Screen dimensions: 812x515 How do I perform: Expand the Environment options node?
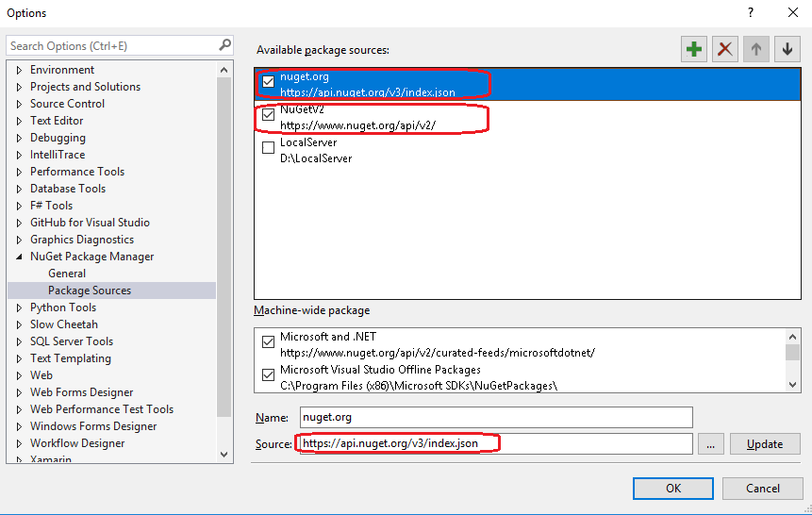tap(19, 70)
